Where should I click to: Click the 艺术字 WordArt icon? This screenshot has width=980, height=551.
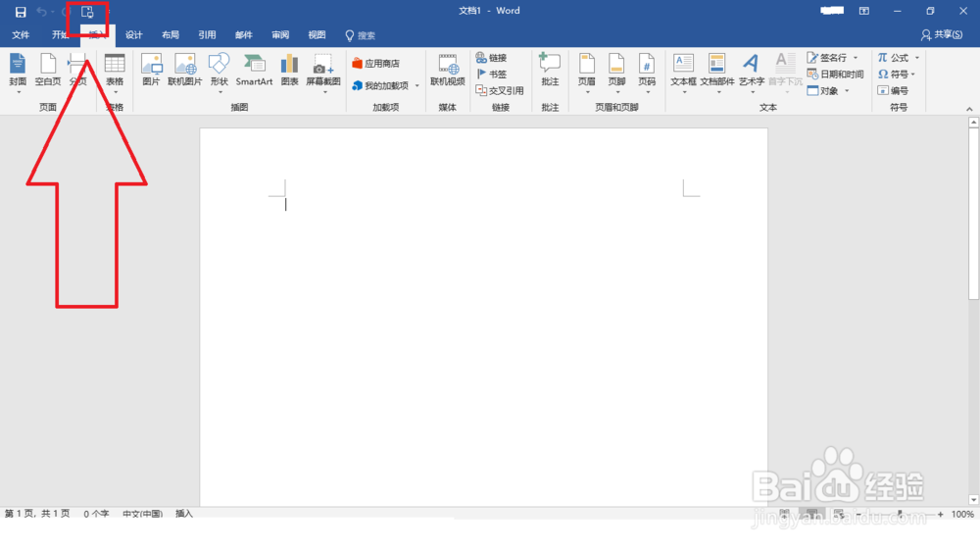pyautogui.click(x=752, y=70)
